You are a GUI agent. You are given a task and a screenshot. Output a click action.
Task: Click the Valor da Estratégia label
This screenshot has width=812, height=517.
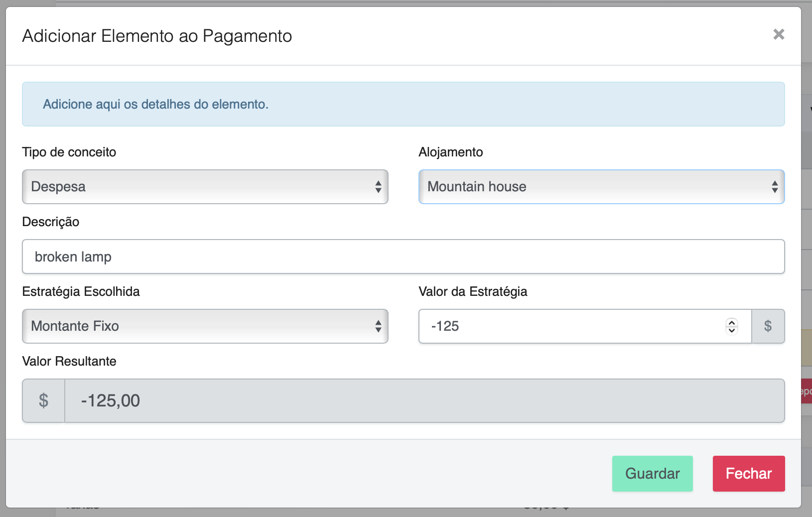(x=473, y=291)
